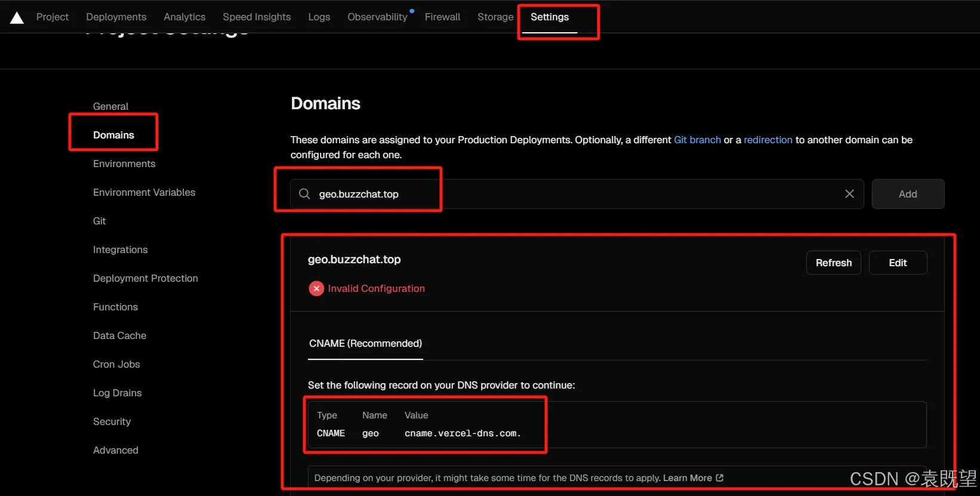Open General settings in sidebar

110,106
